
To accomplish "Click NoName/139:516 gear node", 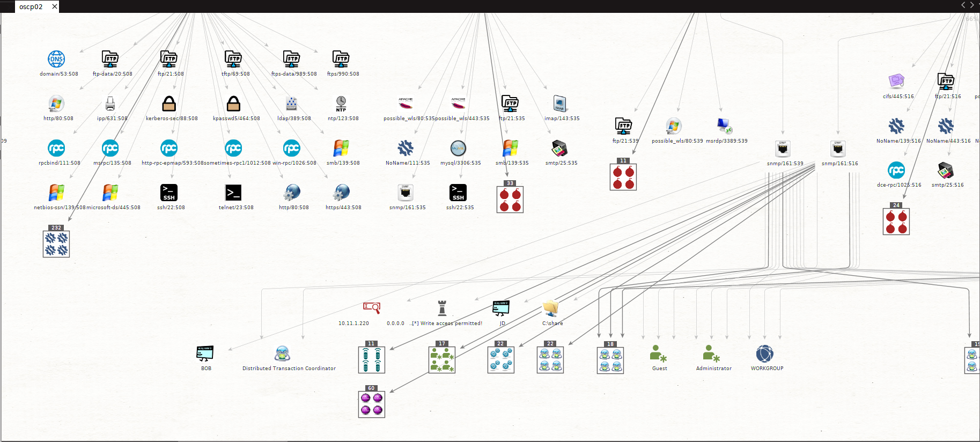I will 896,126.
